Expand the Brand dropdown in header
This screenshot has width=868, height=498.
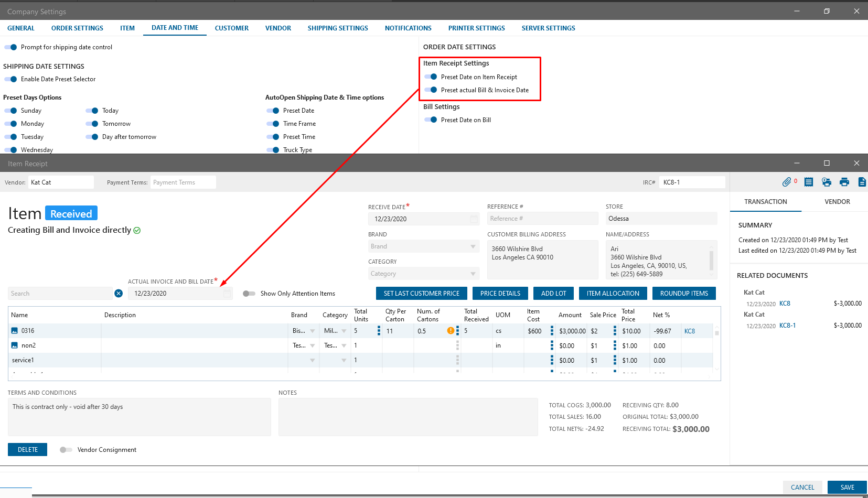pos(473,246)
